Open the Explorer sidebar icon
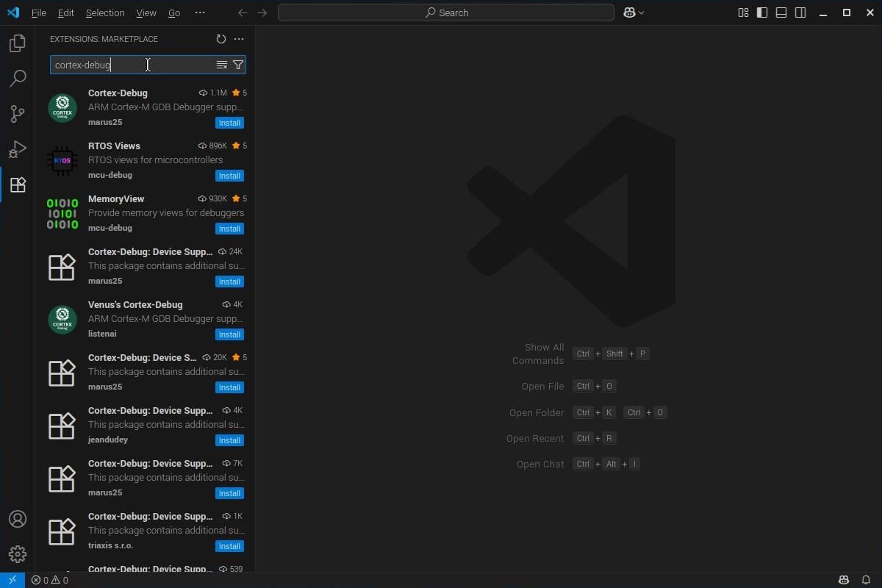This screenshot has height=588, width=882. click(x=18, y=43)
